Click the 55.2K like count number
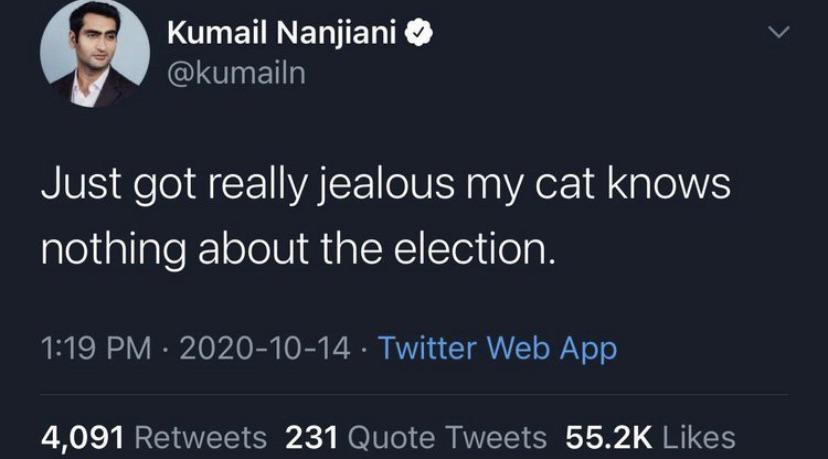 [x=609, y=437]
